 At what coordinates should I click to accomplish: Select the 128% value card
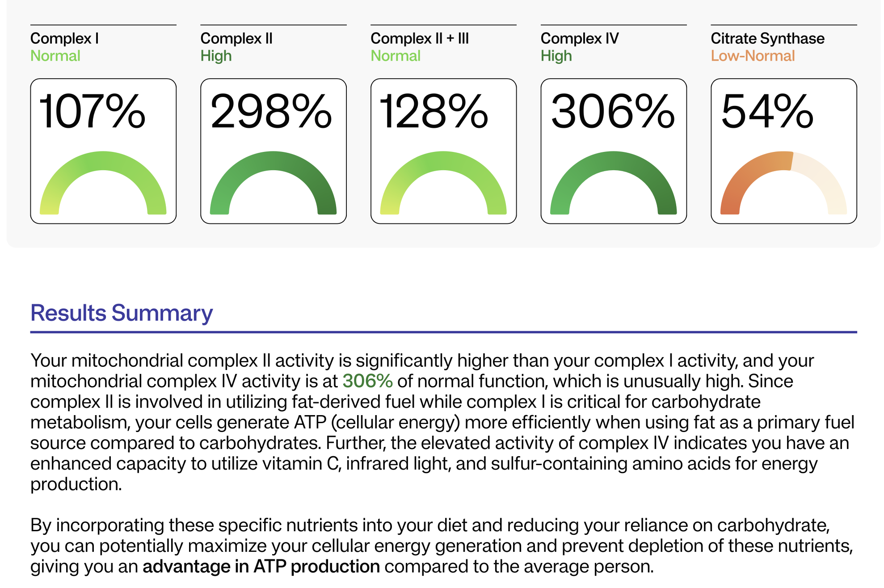[x=444, y=151]
